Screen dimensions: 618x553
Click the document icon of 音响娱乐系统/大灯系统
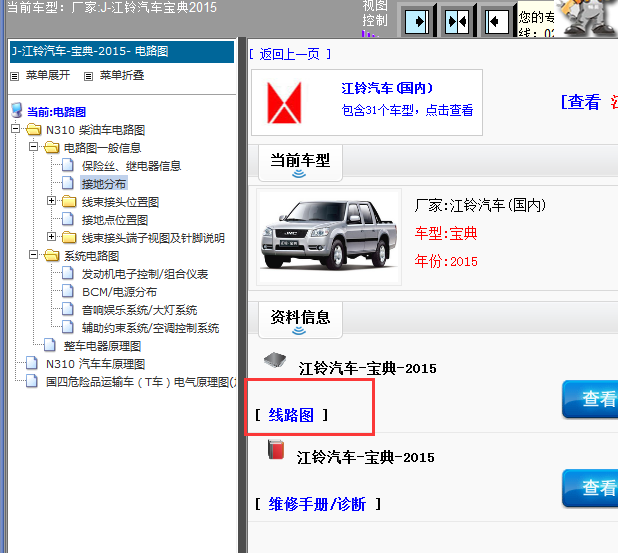(x=67, y=309)
